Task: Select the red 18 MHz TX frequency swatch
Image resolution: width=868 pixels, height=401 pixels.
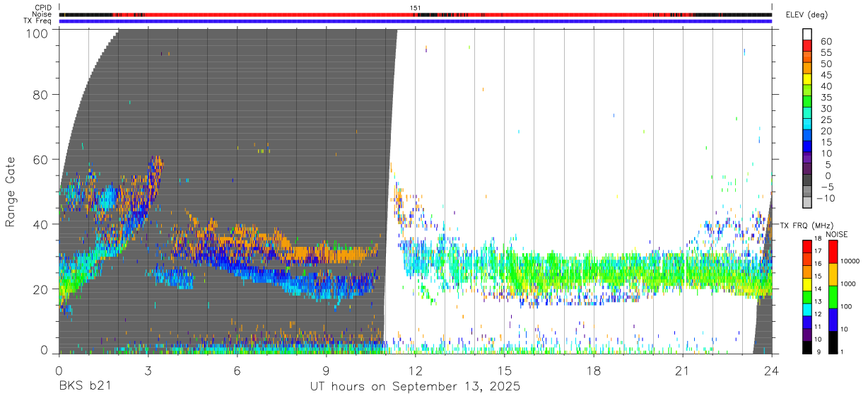Action: coord(807,246)
